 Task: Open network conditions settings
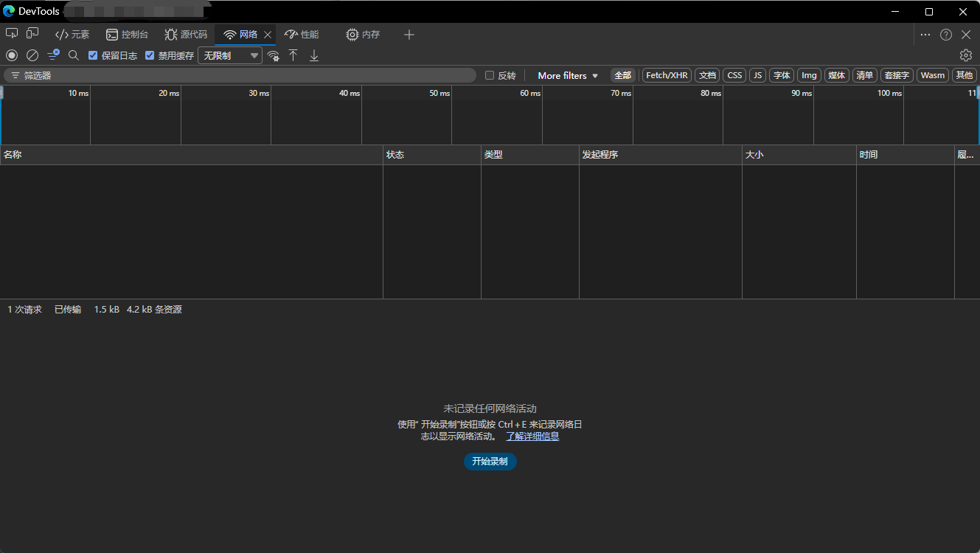coord(274,55)
